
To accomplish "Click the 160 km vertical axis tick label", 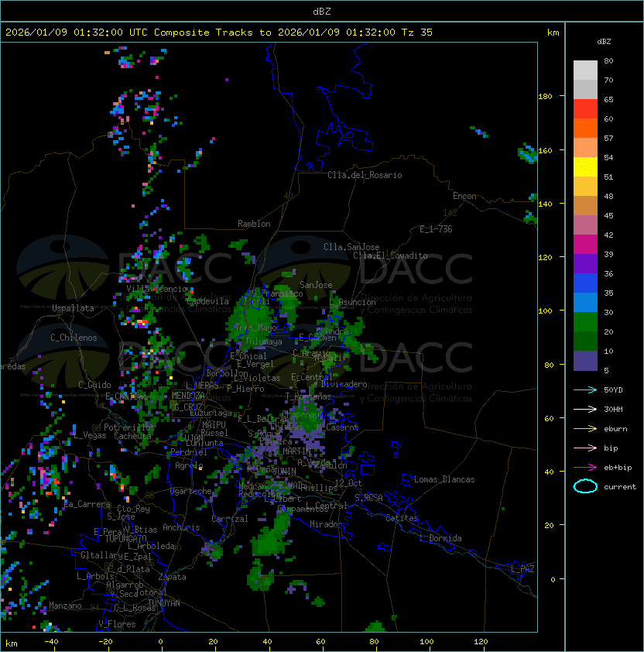I will point(545,150).
